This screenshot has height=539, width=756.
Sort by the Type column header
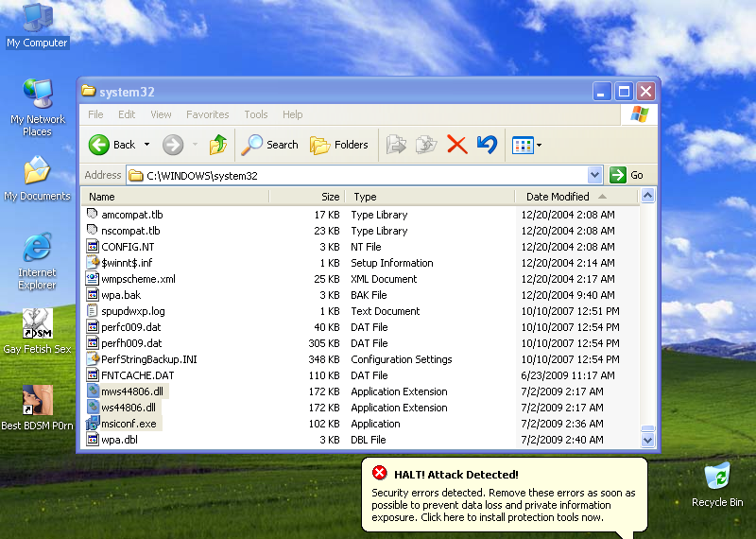coord(430,197)
